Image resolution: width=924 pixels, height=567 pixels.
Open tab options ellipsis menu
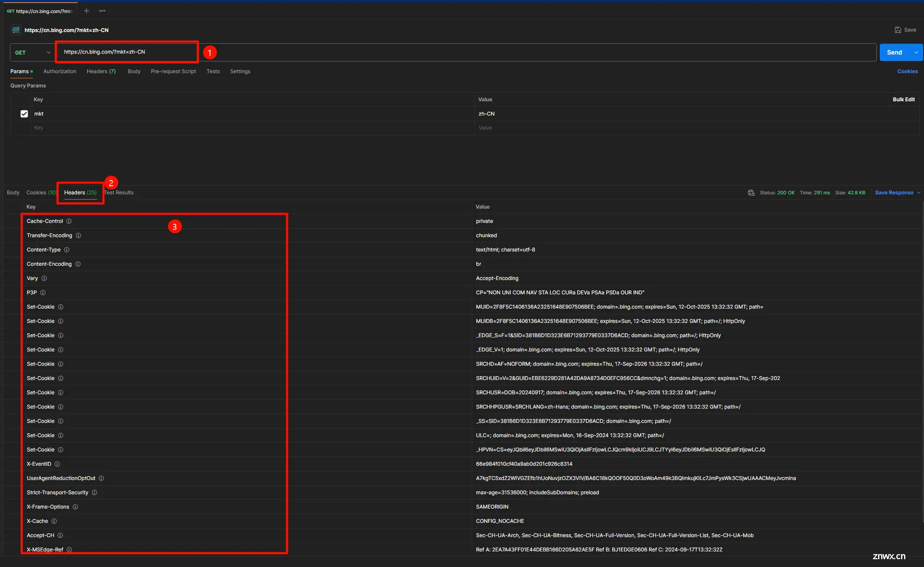(102, 11)
